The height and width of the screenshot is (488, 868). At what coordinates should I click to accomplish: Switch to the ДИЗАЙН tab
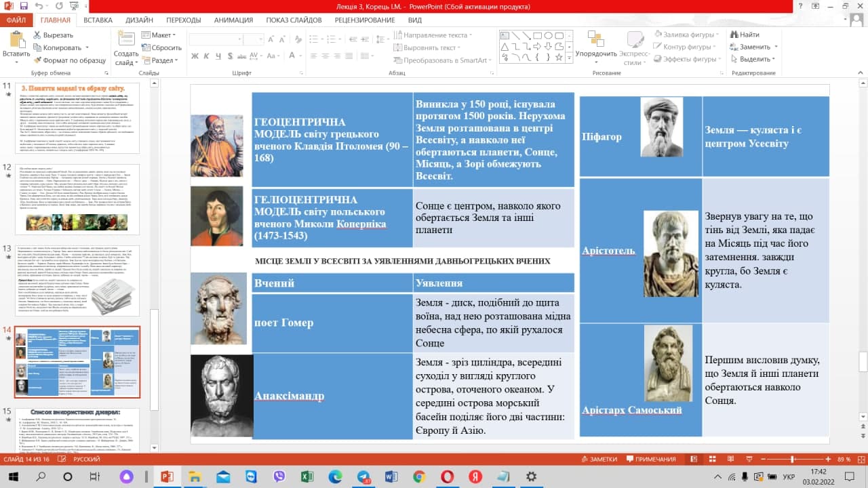coord(139,20)
